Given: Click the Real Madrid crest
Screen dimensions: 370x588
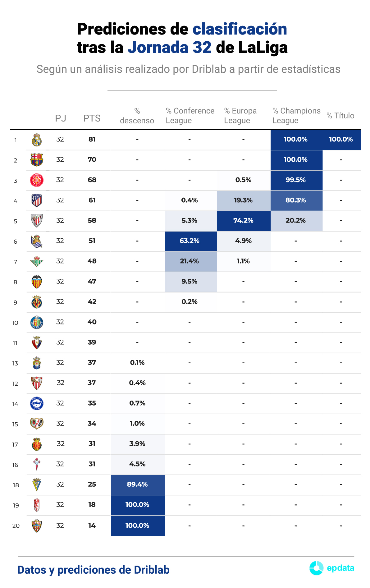Looking at the screenshot, I should point(37,140).
